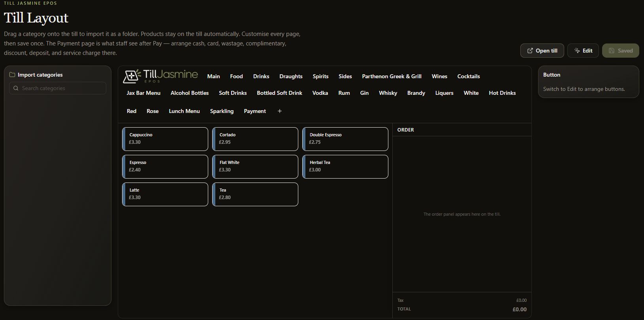This screenshot has height=320, width=644.
Task: Open till in new window
Action: [x=542, y=51]
